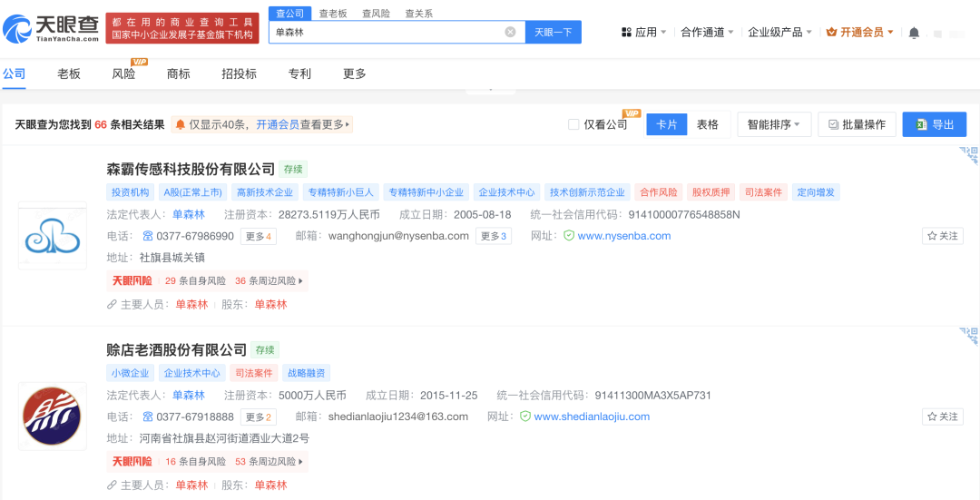This screenshot has width=980, height=500.
Task: Visit www.nysenba.com website link
Action: (623, 236)
